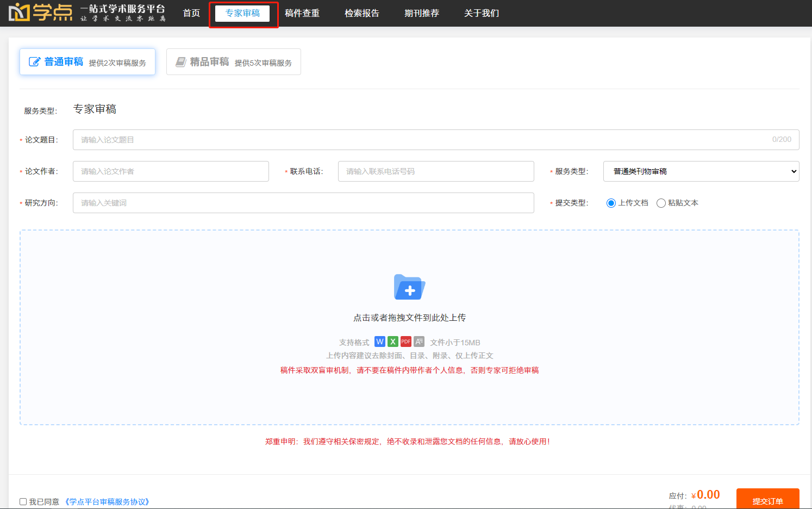812x509 pixels.
Task: Click the 0/200 character counter
Action: pyautogui.click(x=782, y=140)
